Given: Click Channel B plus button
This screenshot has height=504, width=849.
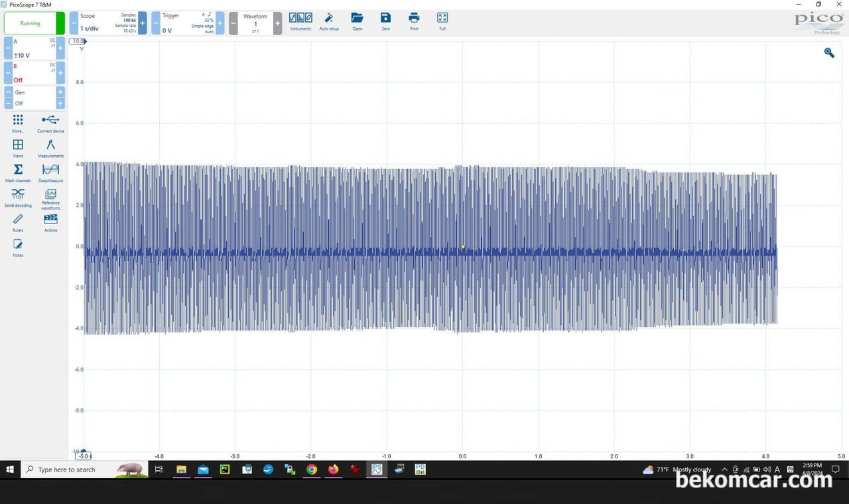Looking at the screenshot, I should 61,73.
